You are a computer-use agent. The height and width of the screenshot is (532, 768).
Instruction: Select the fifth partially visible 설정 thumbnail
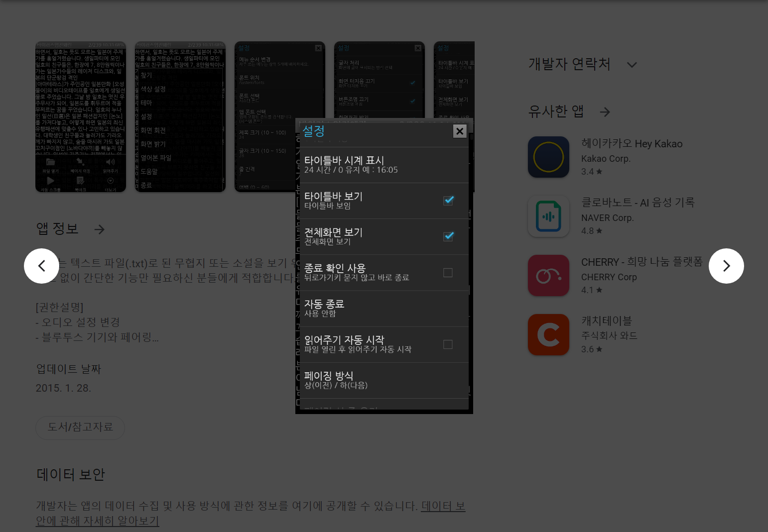[454, 80]
